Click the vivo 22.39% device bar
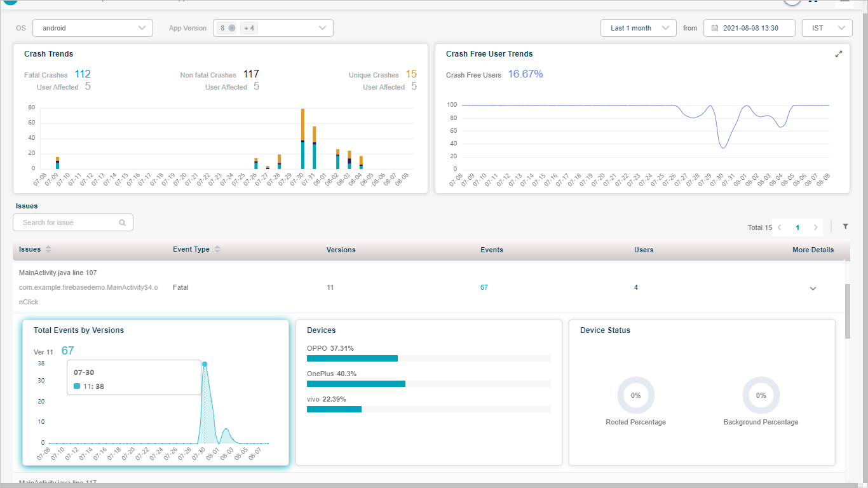 tap(334, 409)
